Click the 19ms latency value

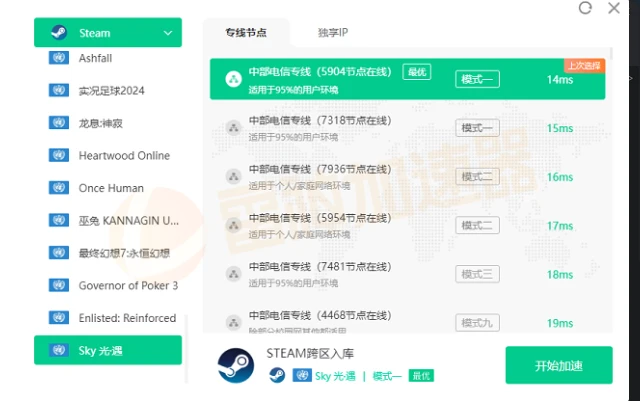[560, 323]
